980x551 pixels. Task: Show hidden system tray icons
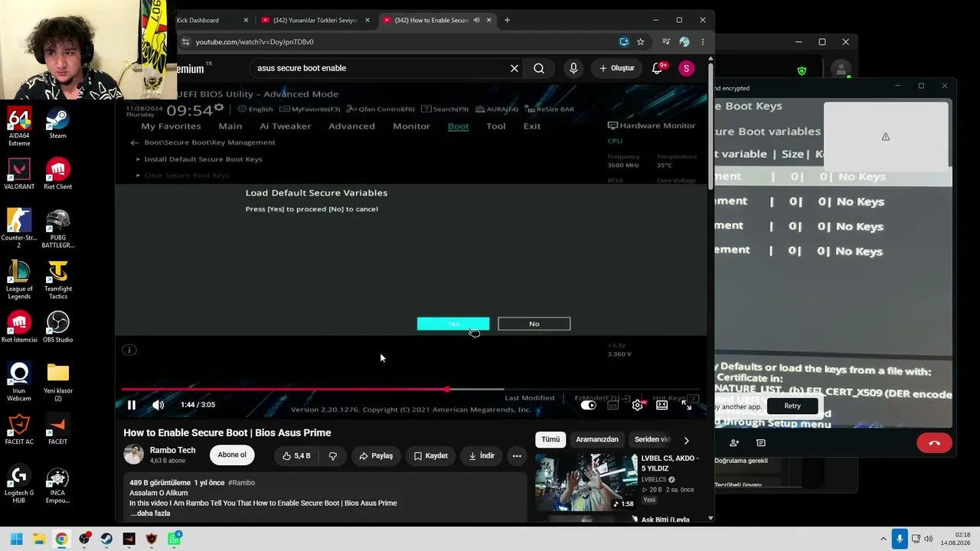[883, 539]
